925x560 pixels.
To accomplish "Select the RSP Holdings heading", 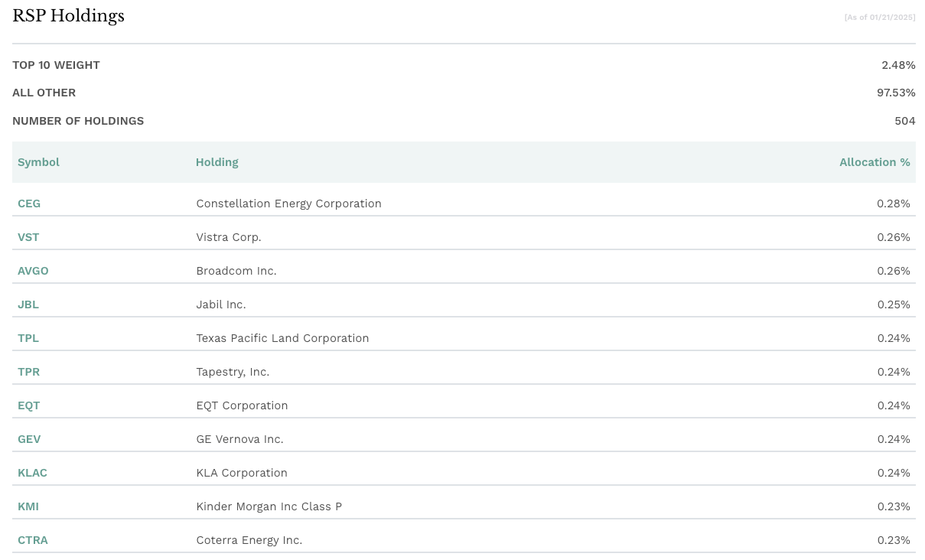I will (x=68, y=16).
